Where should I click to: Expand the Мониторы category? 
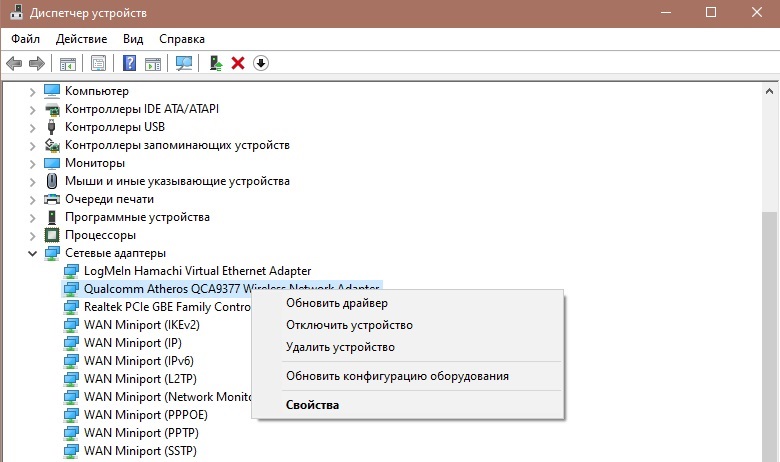[32, 163]
